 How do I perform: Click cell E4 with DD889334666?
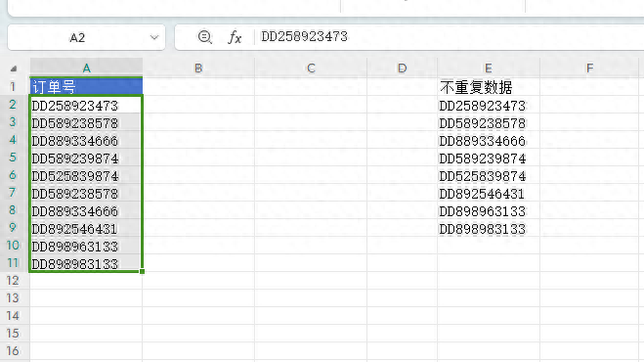(x=489, y=140)
